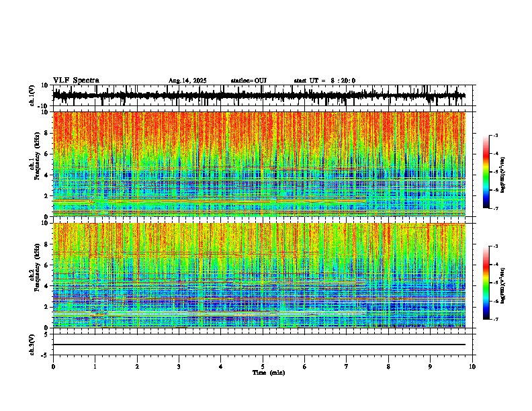532x411 pixels.
Task: Click the '-5' label on ch.1 color bar
Action: (495, 172)
